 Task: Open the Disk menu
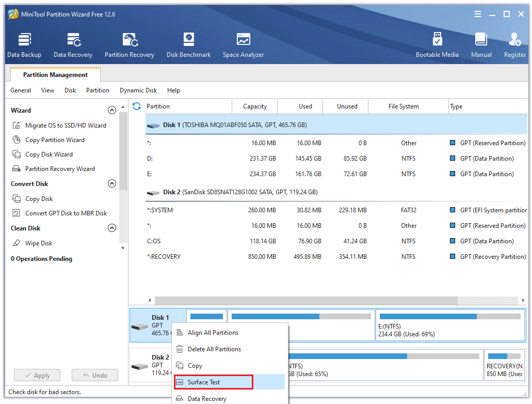point(70,90)
